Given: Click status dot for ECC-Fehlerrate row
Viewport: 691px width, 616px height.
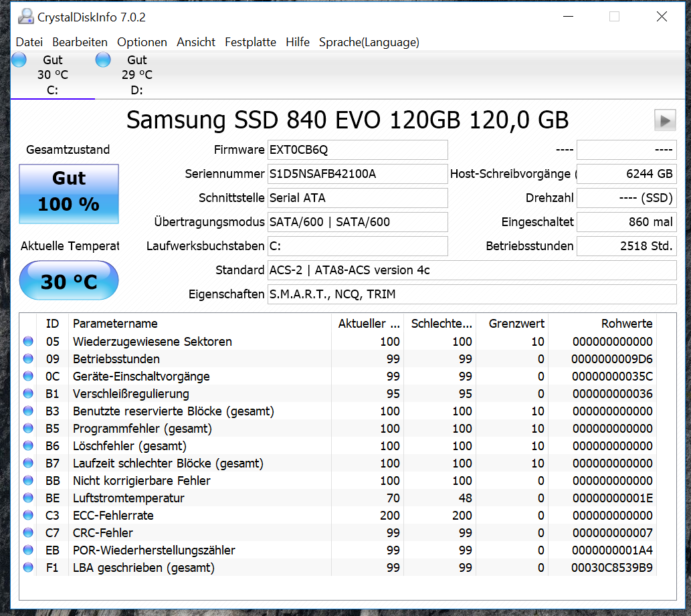Looking at the screenshot, I should coord(28,515).
